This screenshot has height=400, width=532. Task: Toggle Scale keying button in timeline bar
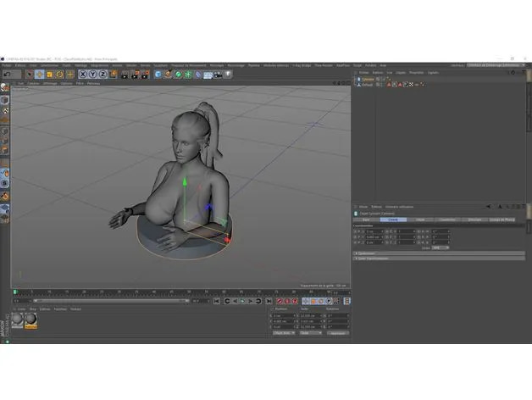[313, 301]
